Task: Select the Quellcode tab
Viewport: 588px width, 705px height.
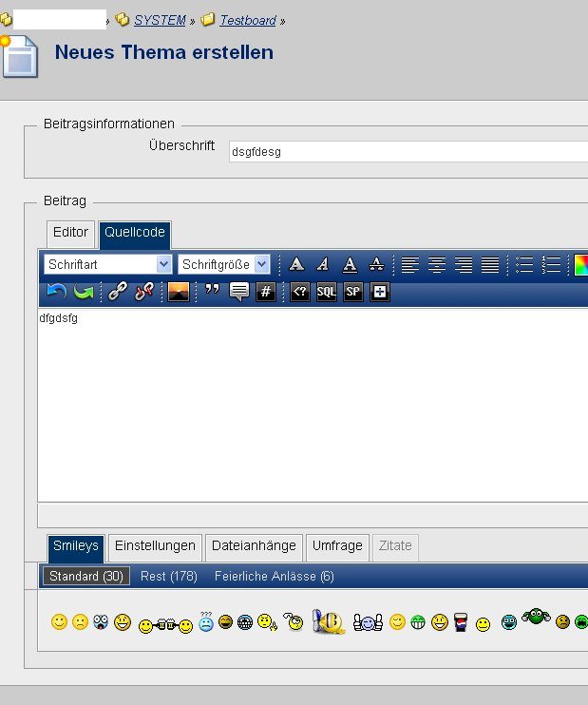Action: click(x=135, y=234)
